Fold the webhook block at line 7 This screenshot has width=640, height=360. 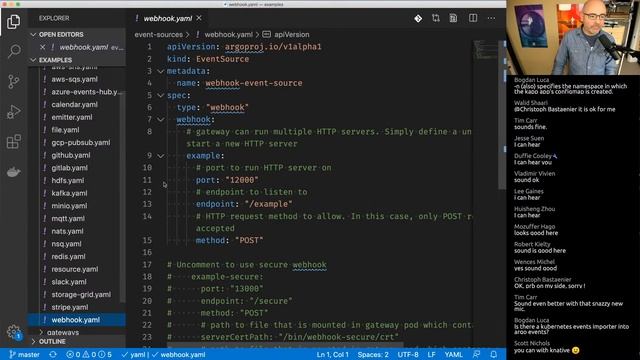(160, 120)
